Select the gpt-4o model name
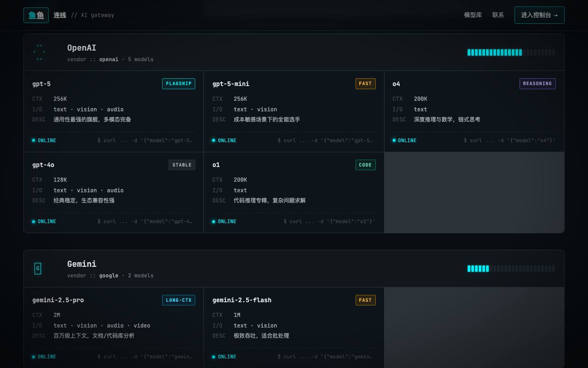The width and height of the screenshot is (588, 368). pos(43,165)
